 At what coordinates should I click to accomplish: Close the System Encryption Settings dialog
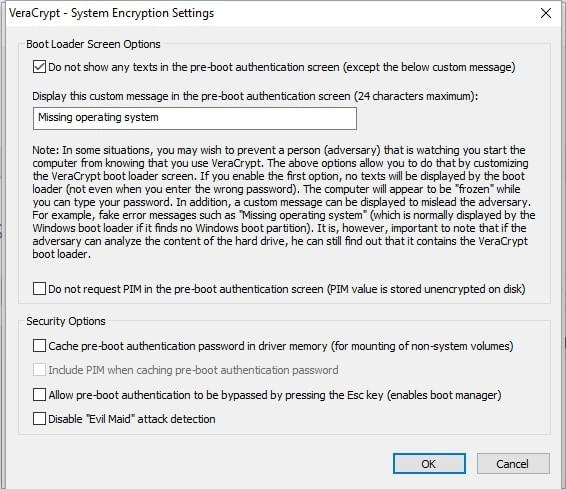(546, 13)
